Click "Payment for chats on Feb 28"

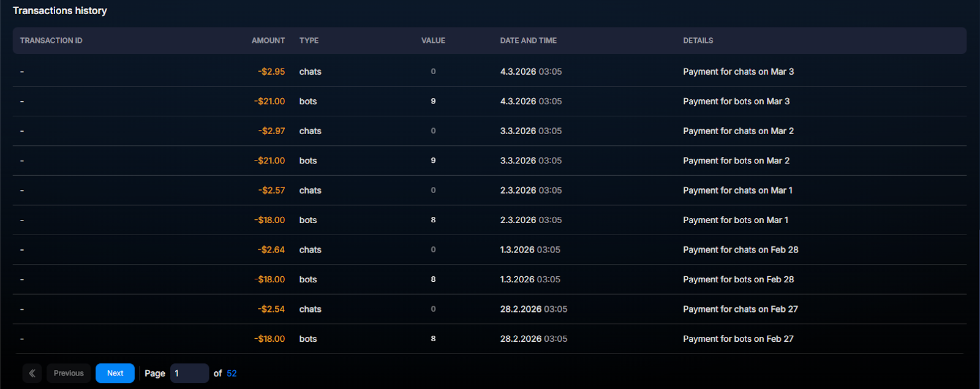[741, 250]
